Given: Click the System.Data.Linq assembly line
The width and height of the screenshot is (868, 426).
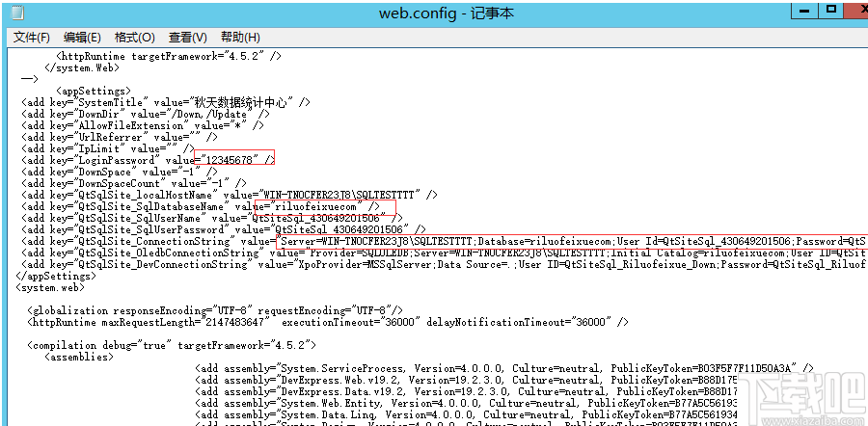Looking at the screenshot, I should click(x=467, y=415).
